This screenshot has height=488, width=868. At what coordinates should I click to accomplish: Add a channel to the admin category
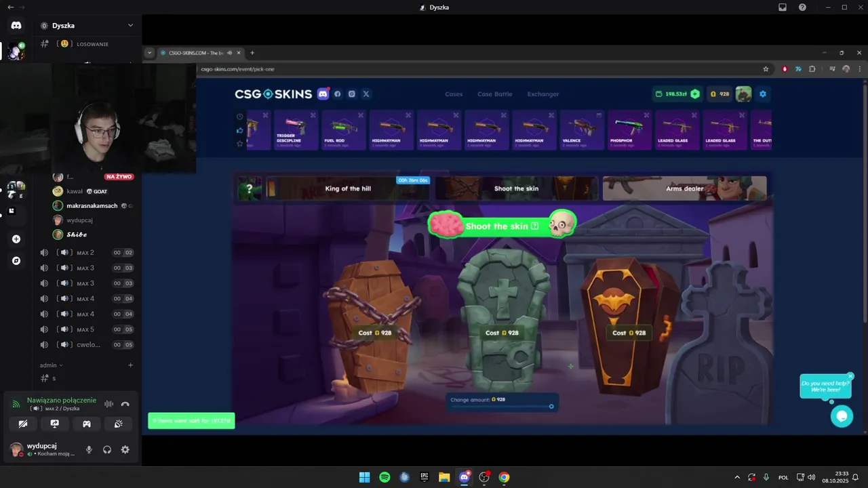(130, 365)
